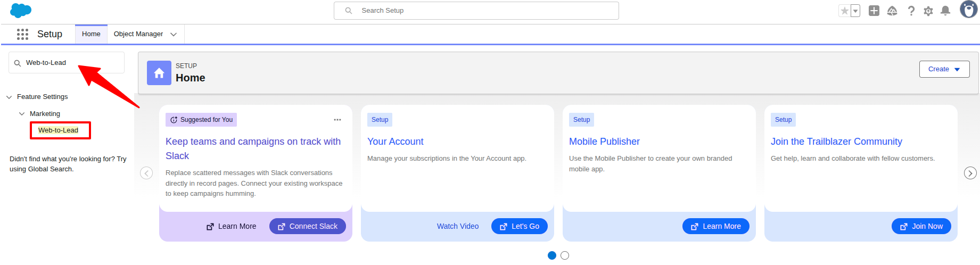980x265 pixels.
Task: Click the Search Setup field
Action: click(476, 11)
